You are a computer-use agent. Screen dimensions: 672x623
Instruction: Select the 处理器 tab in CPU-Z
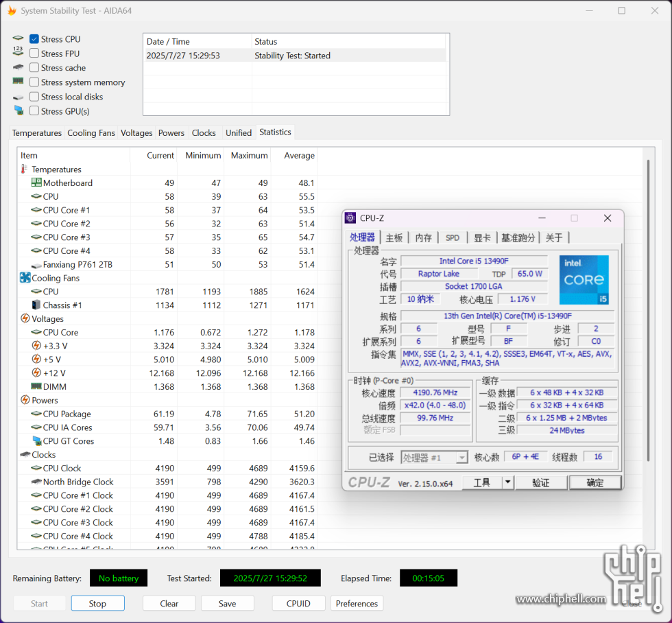pos(362,237)
